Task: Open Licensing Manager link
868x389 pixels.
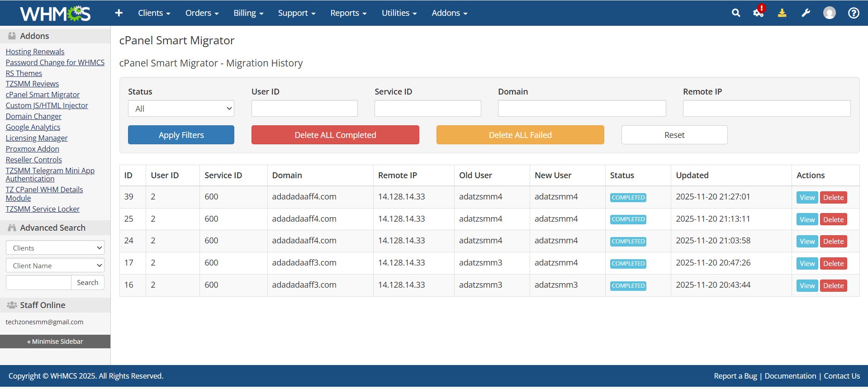Action: point(37,138)
